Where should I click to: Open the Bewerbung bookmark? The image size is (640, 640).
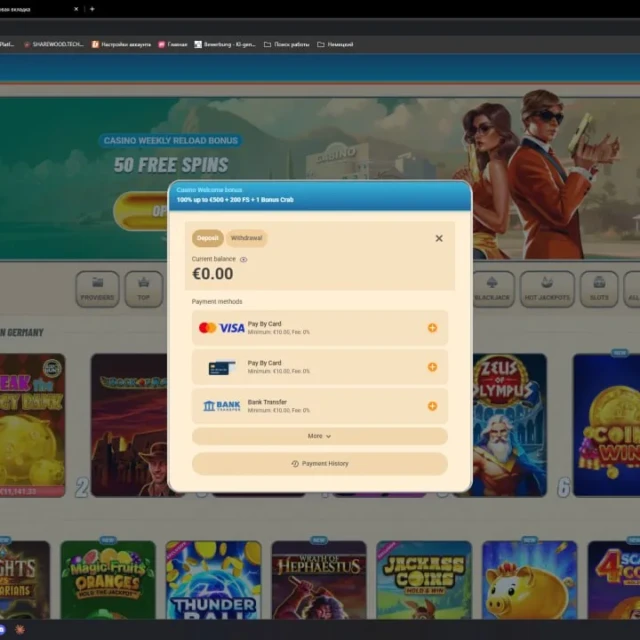coord(225,44)
